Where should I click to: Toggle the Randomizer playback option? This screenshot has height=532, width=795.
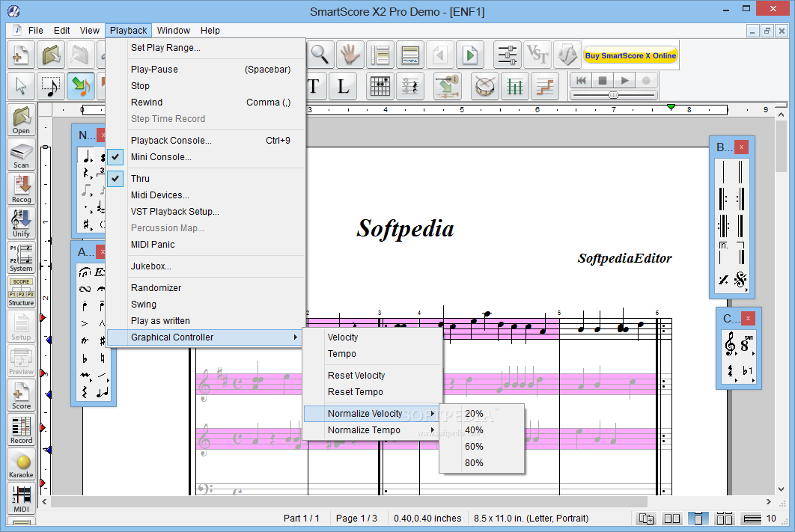206,288
